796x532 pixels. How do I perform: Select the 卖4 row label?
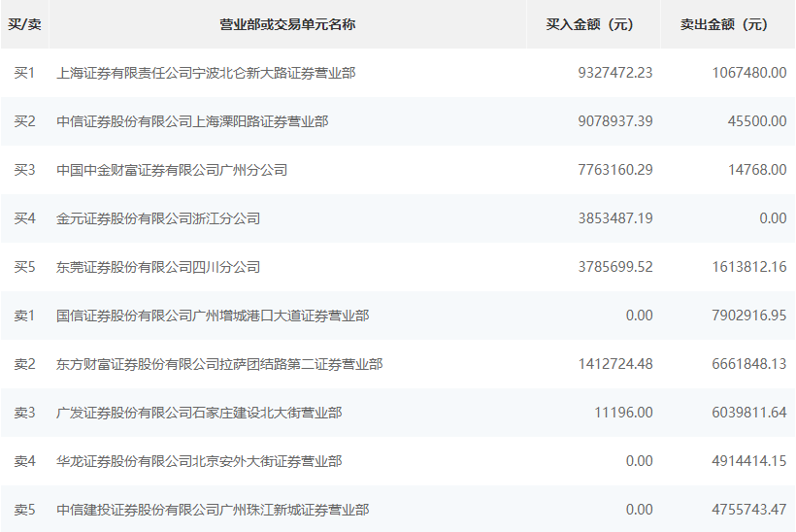(x=24, y=461)
